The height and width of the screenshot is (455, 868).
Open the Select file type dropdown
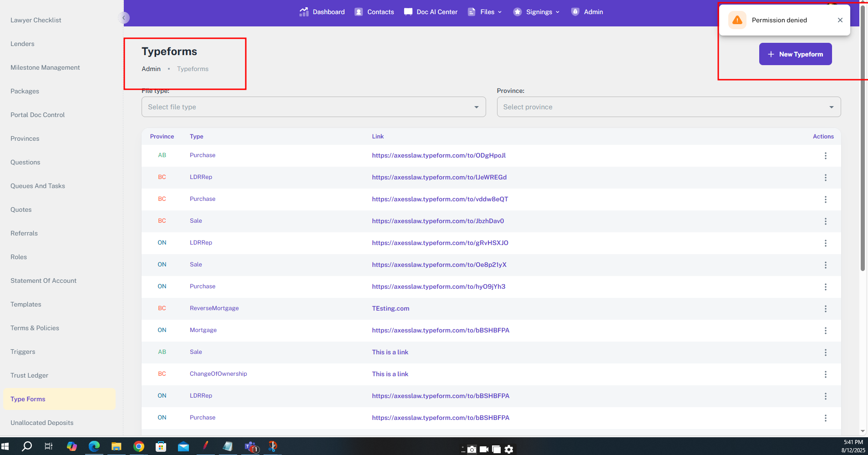(313, 107)
